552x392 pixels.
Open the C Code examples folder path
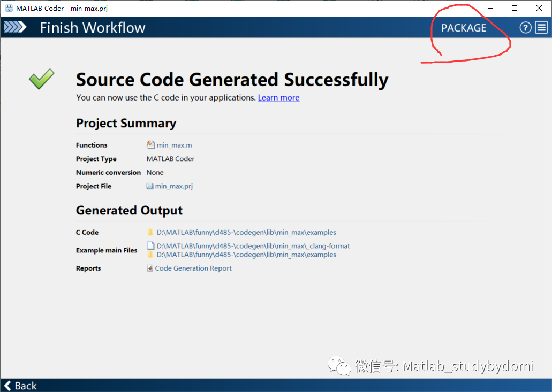click(246, 233)
